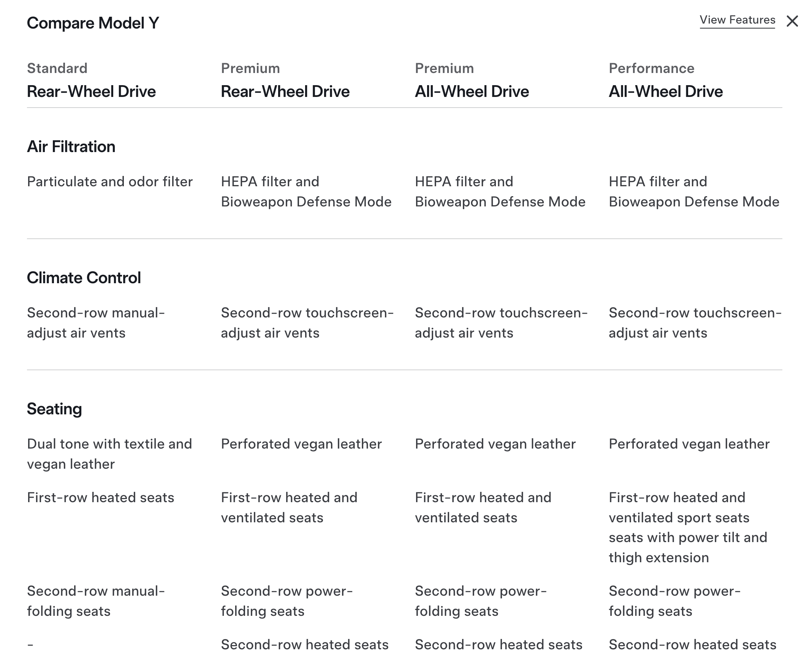The image size is (812, 666).
Task: Click the ventilated sport seats Performance entry
Action: coord(688,528)
